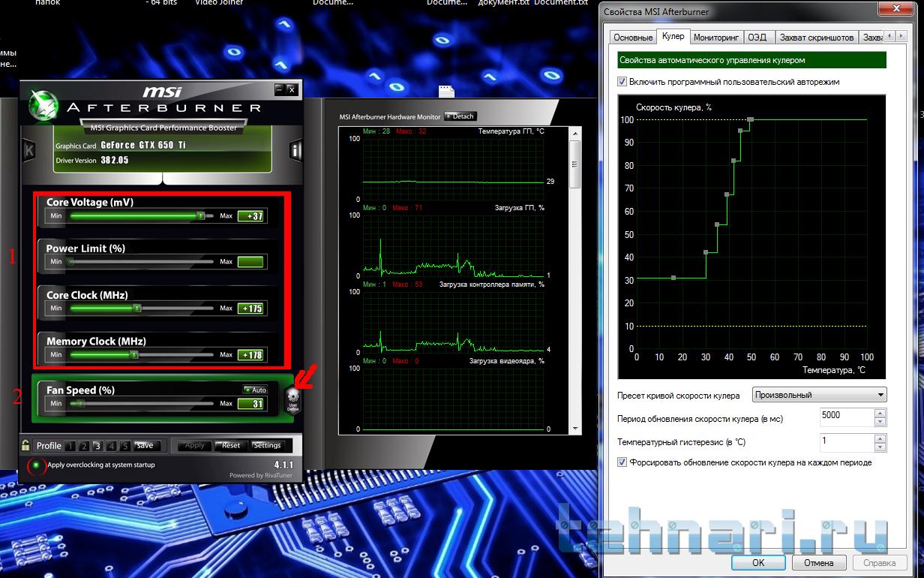Switch to the Мониторинг tab
This screenshot has width=924, height=578.
point(716,38)
